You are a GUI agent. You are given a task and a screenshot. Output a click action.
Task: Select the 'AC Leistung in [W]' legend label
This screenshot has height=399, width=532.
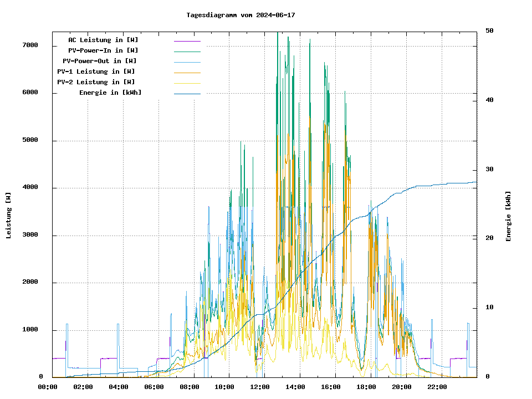click(x=103, y=40)
